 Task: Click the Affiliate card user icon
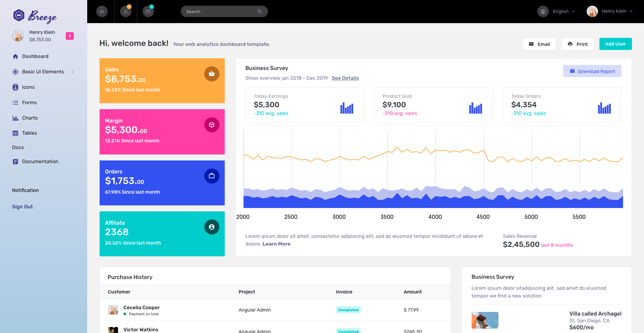(212, 227)
